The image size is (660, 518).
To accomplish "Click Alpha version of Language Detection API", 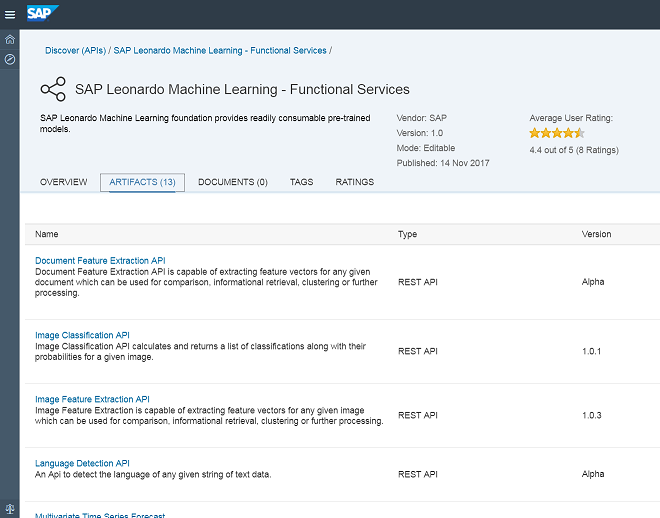I will (x=593, y=474).
